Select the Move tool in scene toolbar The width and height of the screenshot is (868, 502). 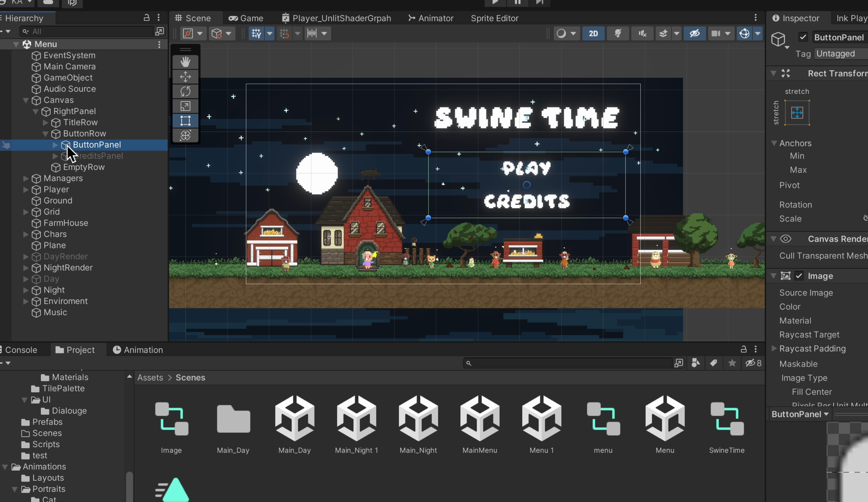coord(185,77)
